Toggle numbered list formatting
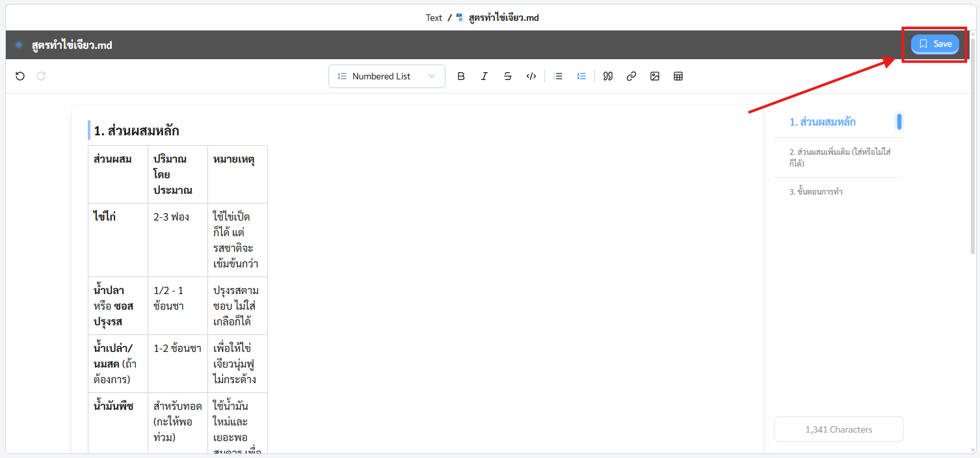 581,76
